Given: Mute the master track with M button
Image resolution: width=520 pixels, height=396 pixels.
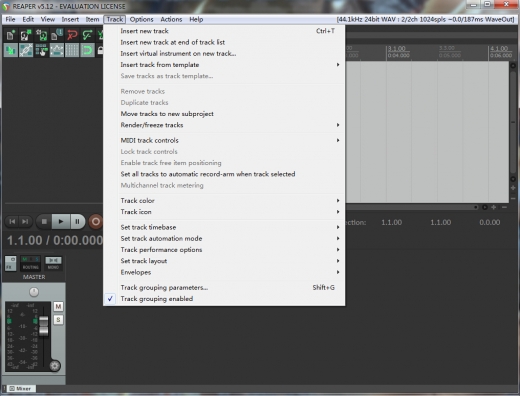Looking at the screenshot, I should click(58, 306).
